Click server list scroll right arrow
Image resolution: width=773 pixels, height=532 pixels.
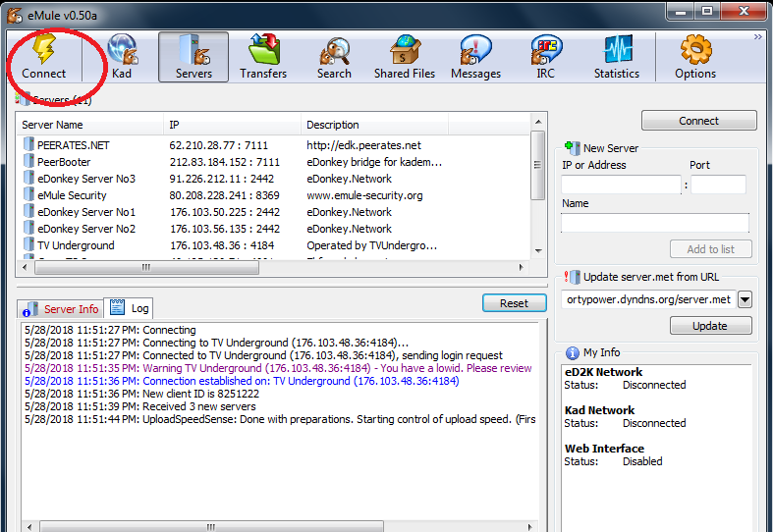(x=522, y=268)
